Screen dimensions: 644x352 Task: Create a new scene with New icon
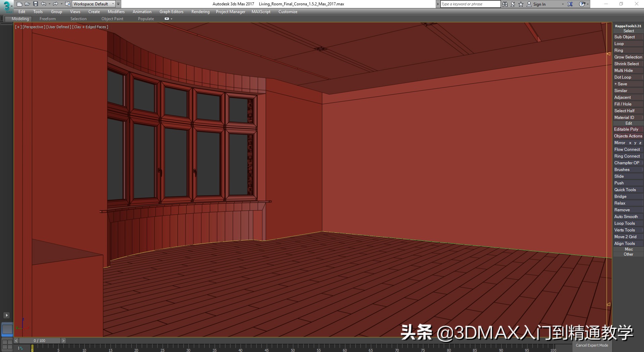[x=19, y=4]
